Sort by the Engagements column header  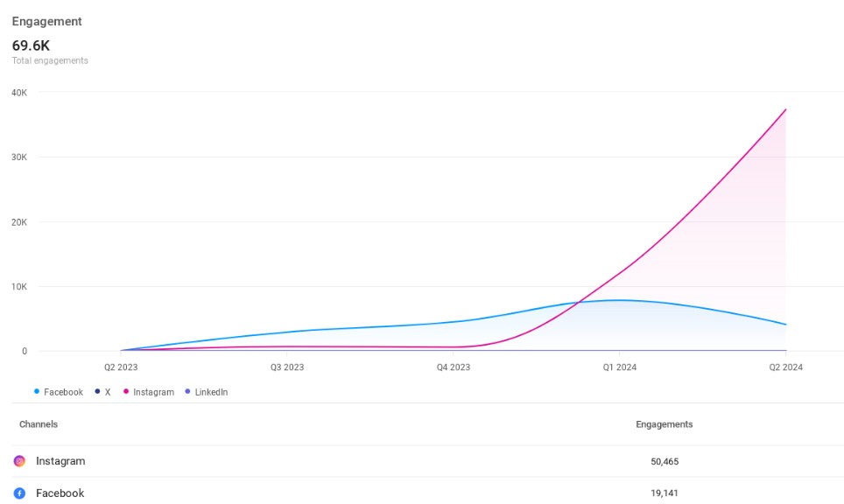[x=664, y=424]
